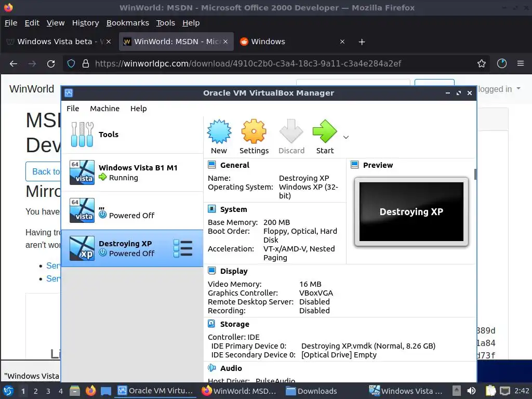Click the Destroying XP preview thumbnail
This screenshot has height=399, width=532.
(411, 212)
